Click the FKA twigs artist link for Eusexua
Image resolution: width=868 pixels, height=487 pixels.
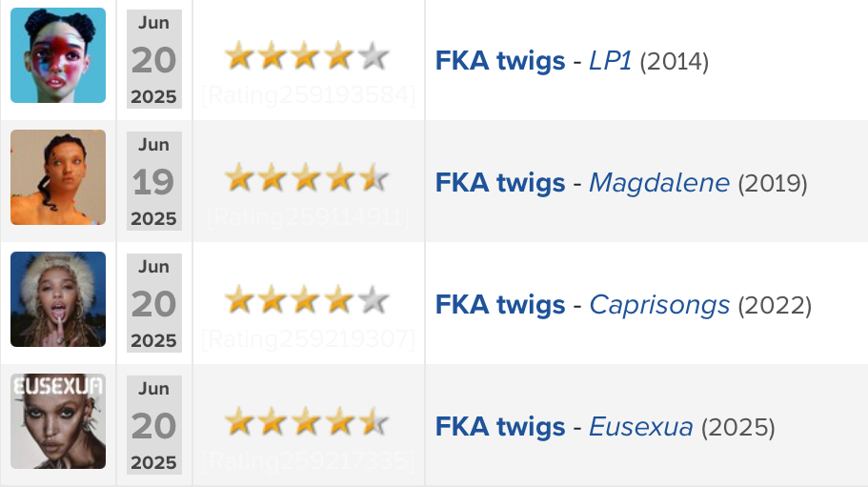[x=500, y=426]
